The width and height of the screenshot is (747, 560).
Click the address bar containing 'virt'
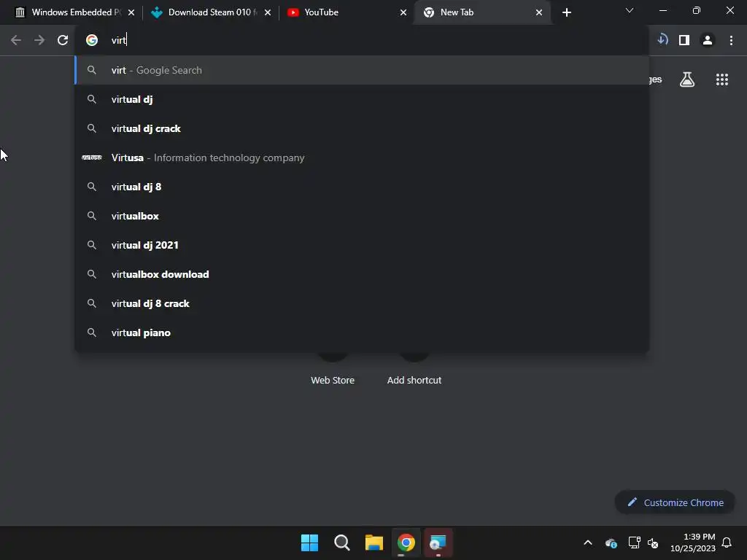tap(362, 40)
